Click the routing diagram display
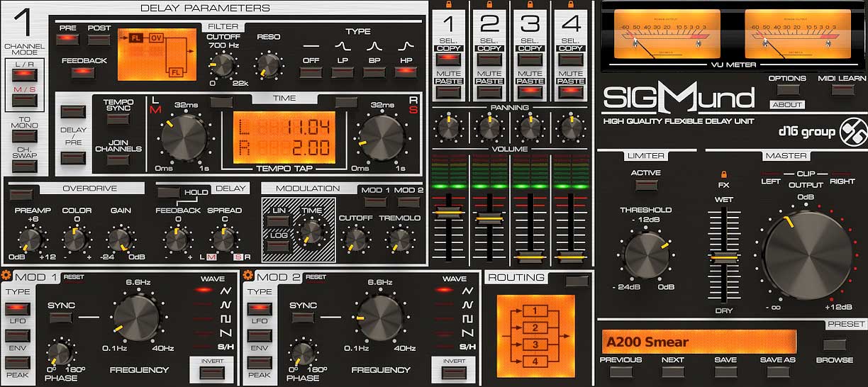 (x=536, y=335)
